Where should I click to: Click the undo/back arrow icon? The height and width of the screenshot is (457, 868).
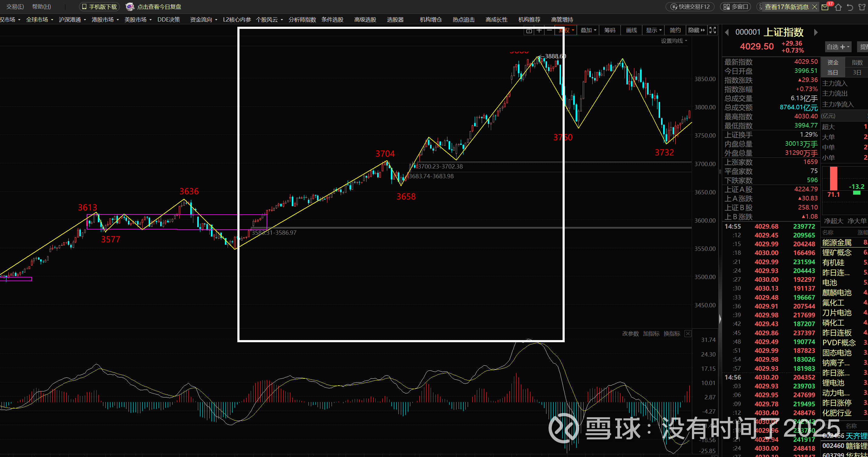coord(850,7)
